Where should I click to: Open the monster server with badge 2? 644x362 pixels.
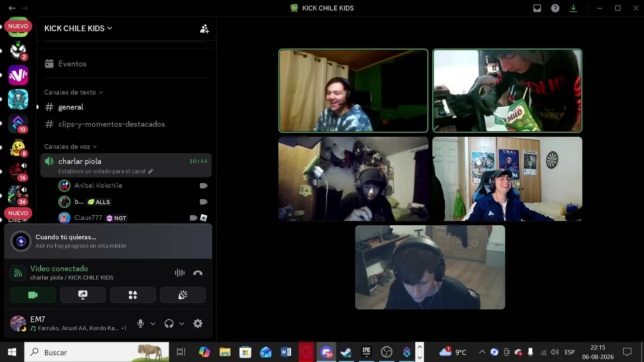pos(18,51)
